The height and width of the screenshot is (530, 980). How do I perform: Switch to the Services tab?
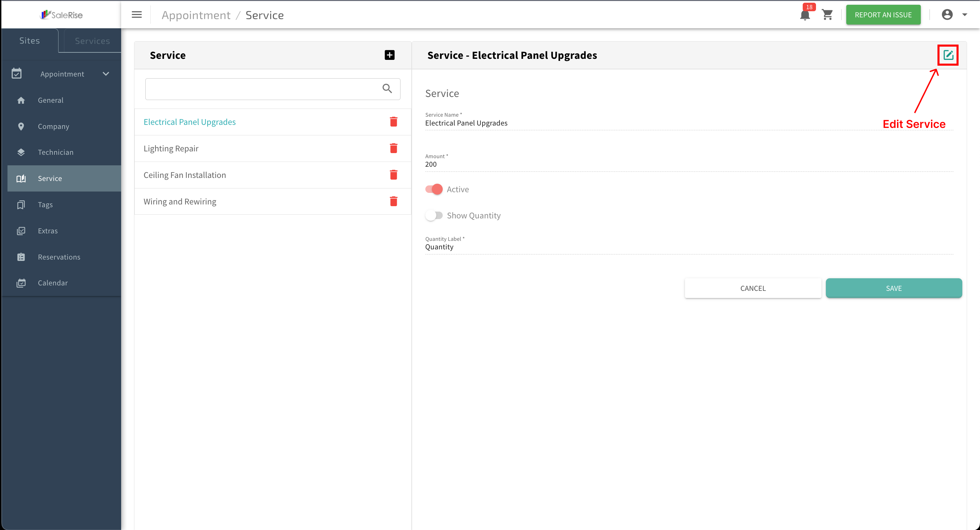coord(92,41)
